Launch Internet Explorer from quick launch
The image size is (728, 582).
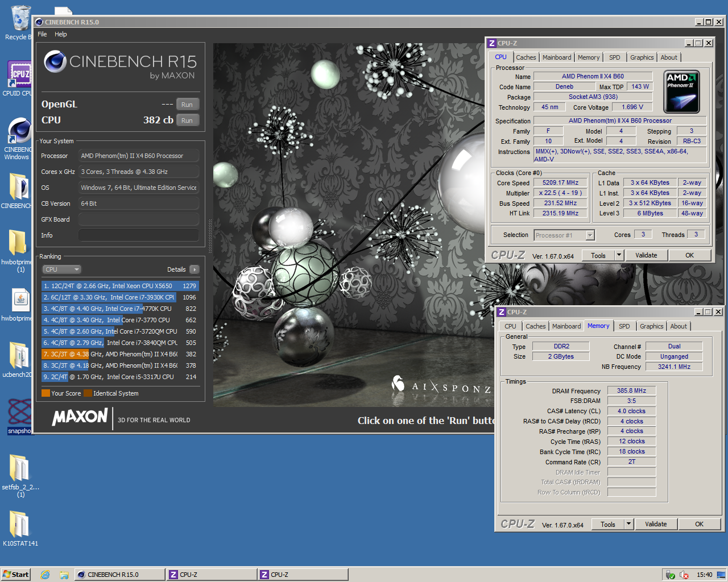point(45,575)
